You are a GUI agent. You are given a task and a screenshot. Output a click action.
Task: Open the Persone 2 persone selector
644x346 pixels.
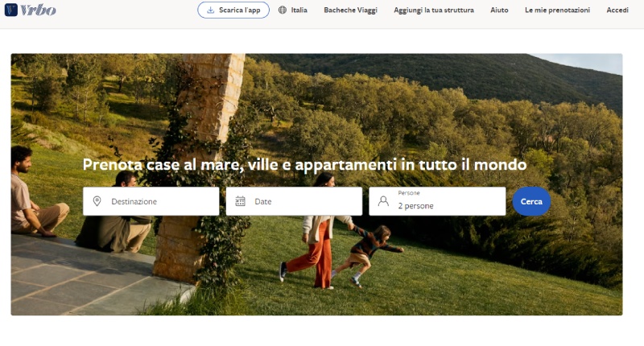coord(437,201)
